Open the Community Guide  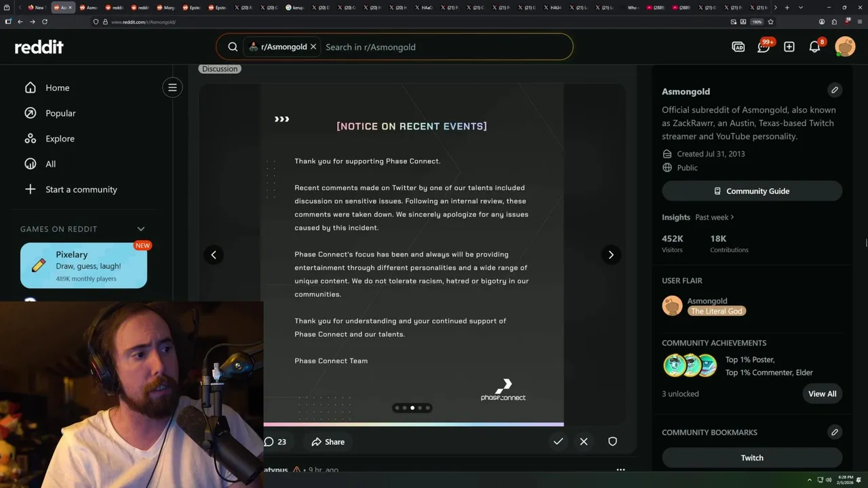coord(752,191)
